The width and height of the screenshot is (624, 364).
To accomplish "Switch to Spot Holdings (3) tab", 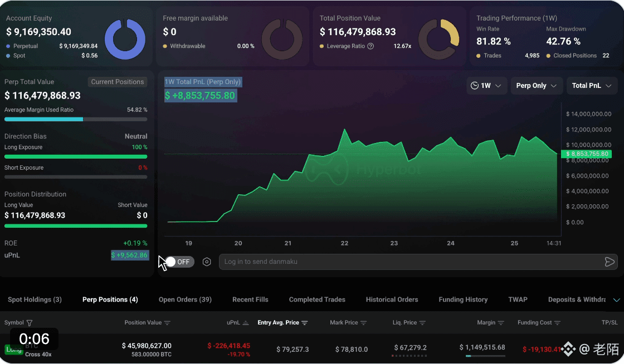I will click(35, 299).
